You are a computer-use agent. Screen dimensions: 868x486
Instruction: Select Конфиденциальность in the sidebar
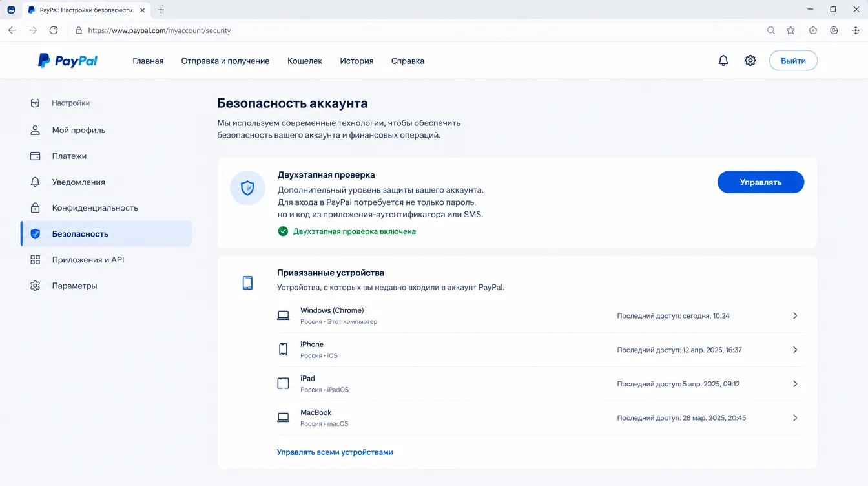(x=107, y=208)
